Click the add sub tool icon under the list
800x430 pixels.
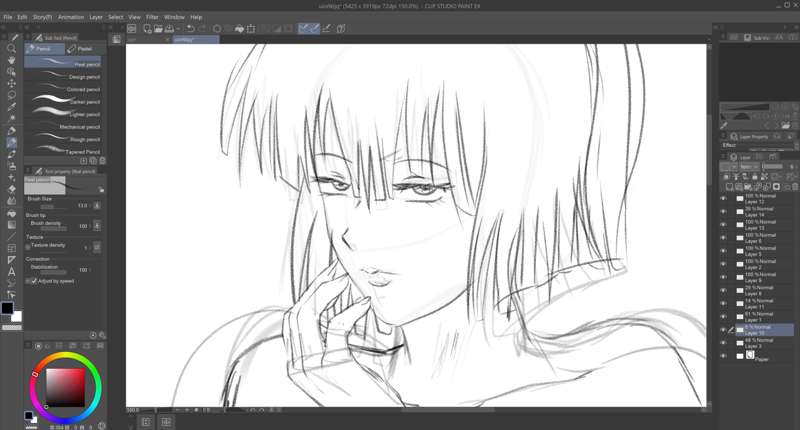(84, 161)
